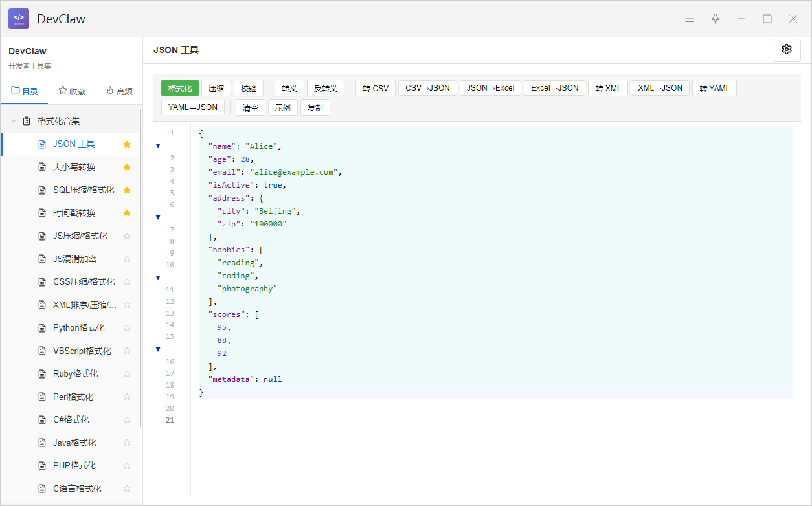
Task: Collapse the 格式化合集 tree group chevron
Action: coord(14,121)
